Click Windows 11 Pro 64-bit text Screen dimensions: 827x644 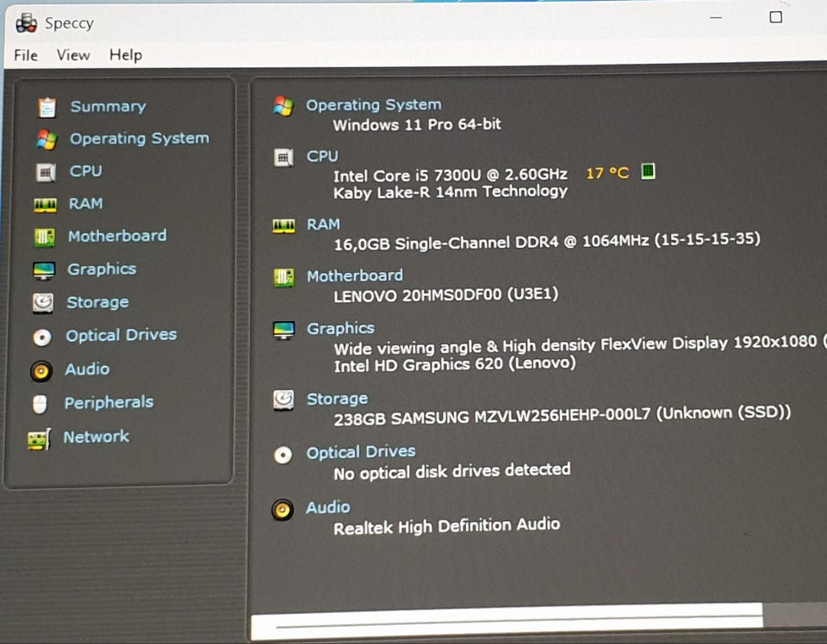(x=417, y=125)
